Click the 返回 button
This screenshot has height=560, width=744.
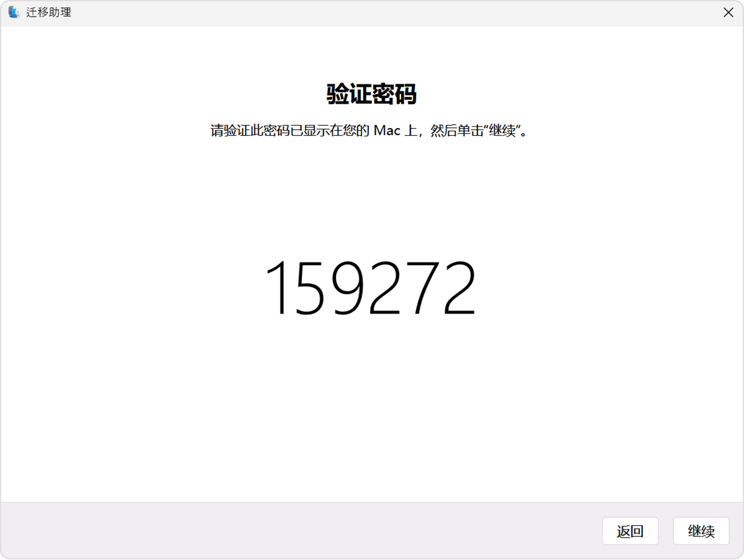click(630, 531)
